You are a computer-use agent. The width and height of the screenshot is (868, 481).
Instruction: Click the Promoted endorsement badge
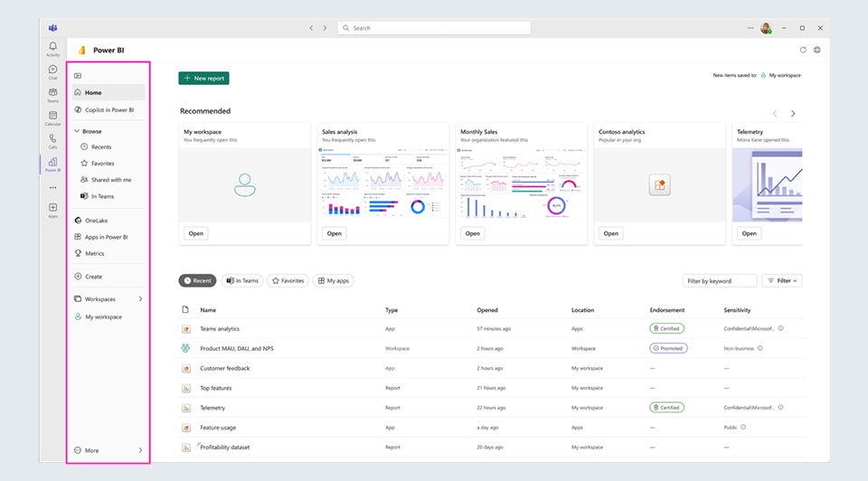click(x=668, y=348)
